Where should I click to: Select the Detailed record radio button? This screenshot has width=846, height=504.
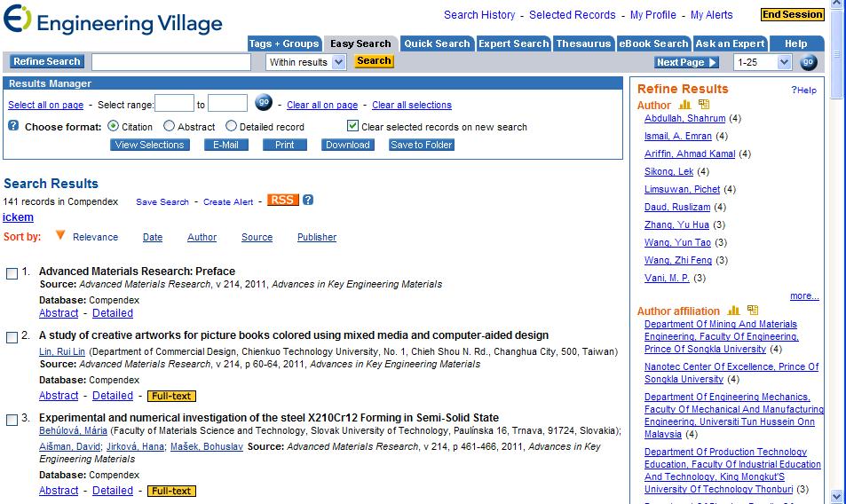tap(231, 126)
